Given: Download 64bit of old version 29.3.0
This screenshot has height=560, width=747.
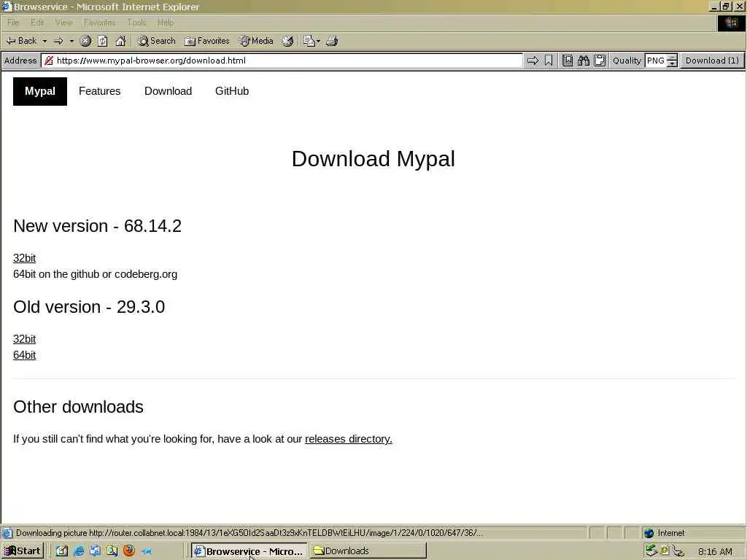Looking at the screenshot, I should (x=24, y=355).
